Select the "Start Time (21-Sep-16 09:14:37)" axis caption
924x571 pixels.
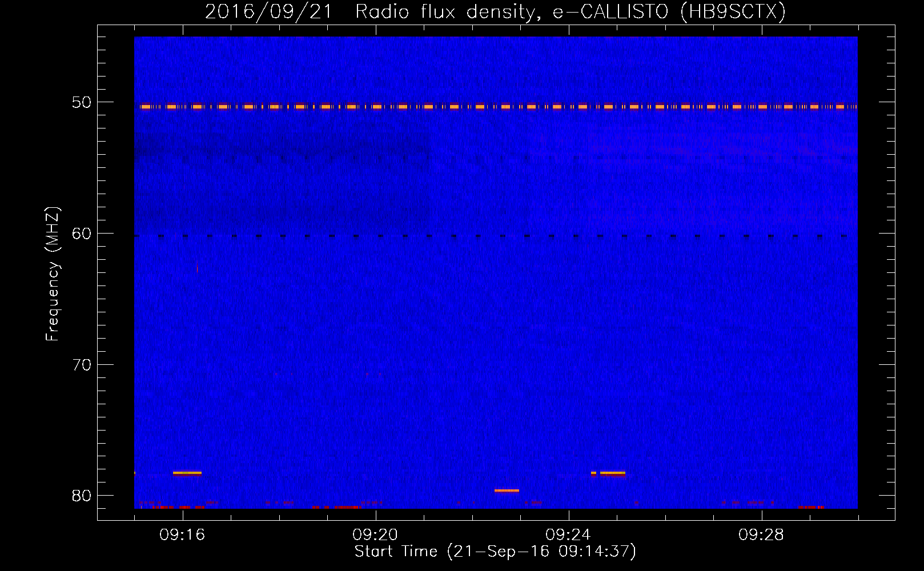tap(495, 552)
